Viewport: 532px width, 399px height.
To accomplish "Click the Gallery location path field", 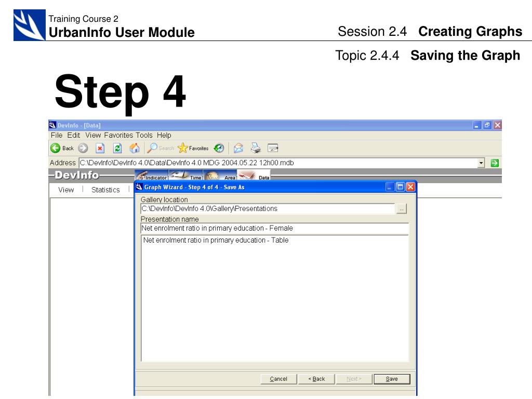I will (268, 209).
